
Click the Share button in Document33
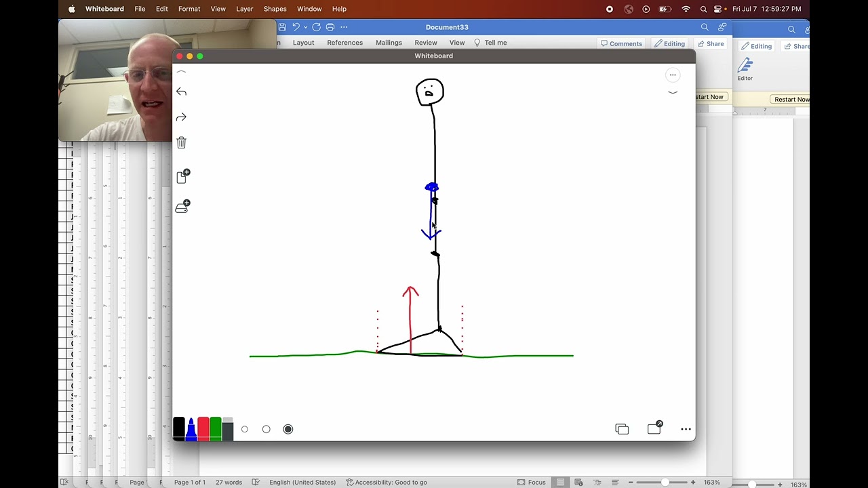coord(711,43)
